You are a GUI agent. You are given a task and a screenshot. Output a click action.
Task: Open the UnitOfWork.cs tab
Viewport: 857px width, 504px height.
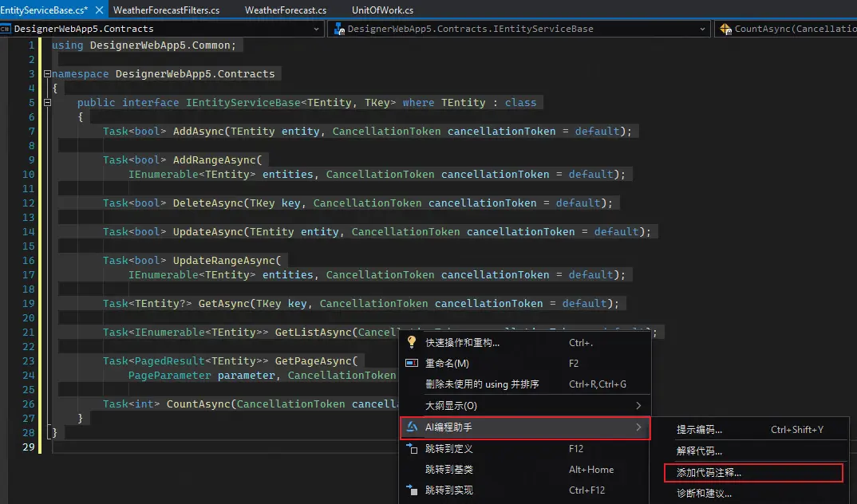[382, 10]
